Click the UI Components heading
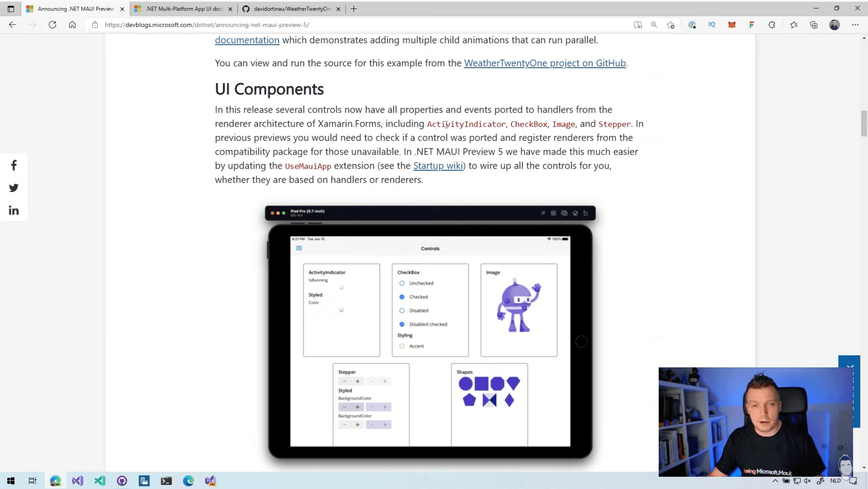Viewport: 868px width, 489px height. 269,89
